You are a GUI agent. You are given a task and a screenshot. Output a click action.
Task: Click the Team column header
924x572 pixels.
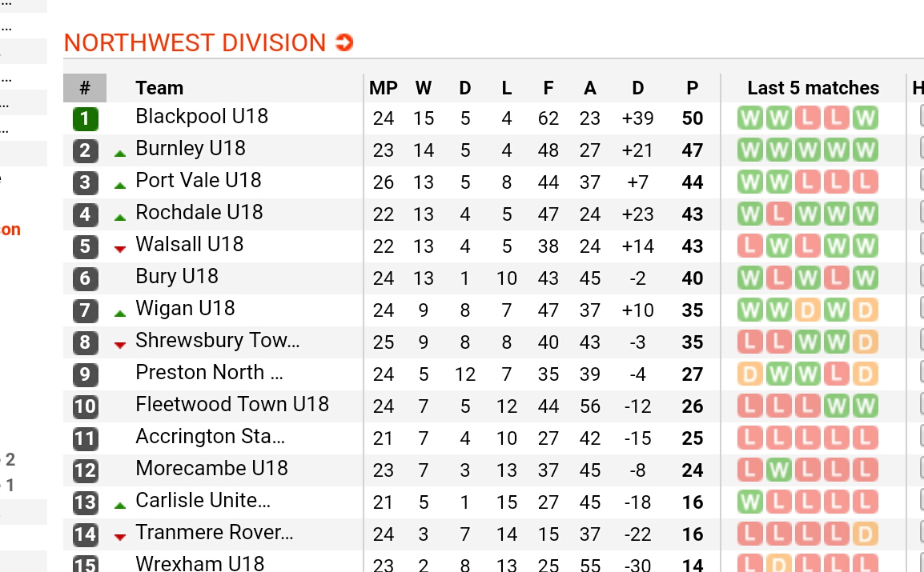pos(159,88)
